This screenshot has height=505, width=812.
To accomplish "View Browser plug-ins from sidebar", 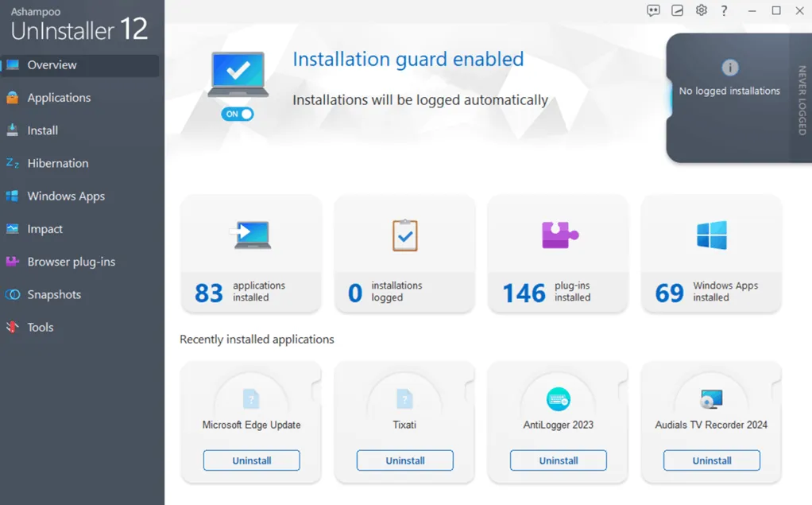I will tap(71, 262).
